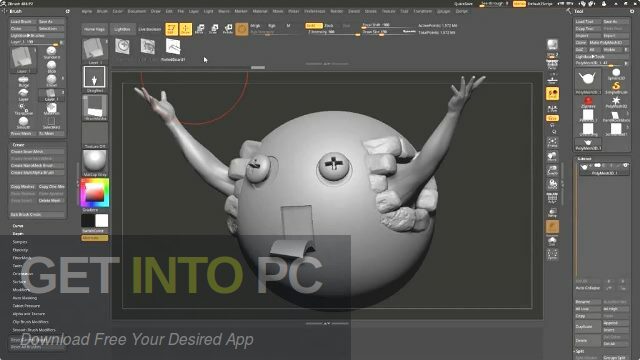Select the Rotate transform icon in top toolbar
Screen dimensions: 640x360
click(228, 29)
